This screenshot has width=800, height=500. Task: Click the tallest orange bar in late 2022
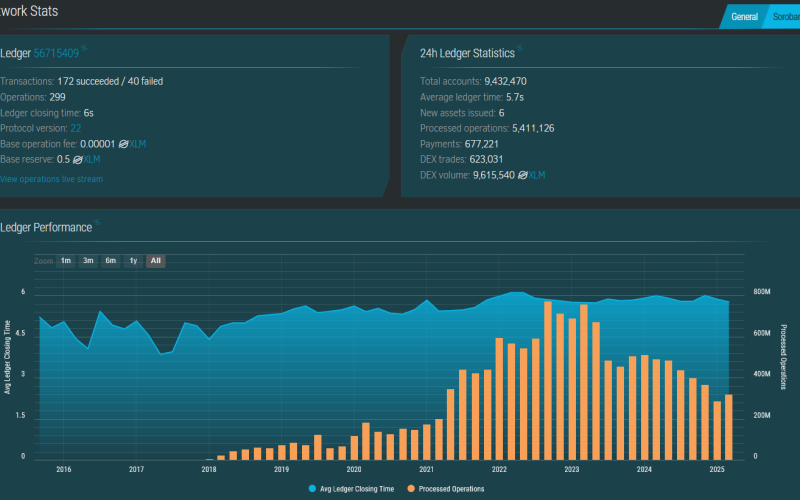[548, 380]
